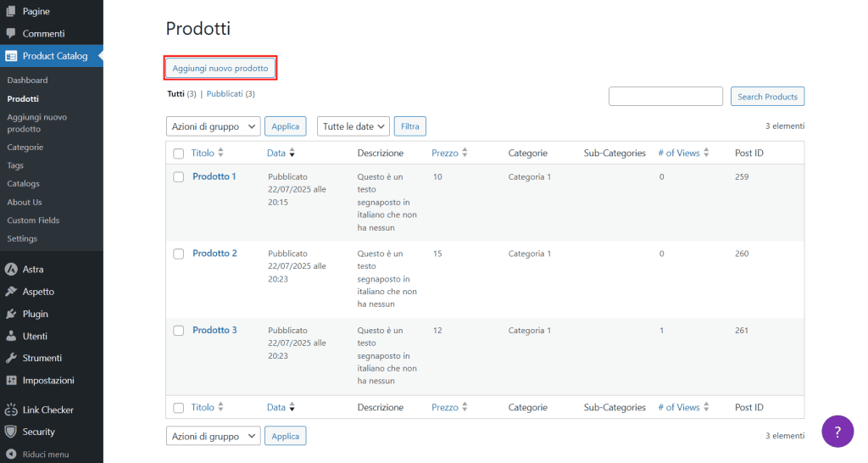
Task: Tick the checkbox for Prodotto 1
Action: (179, 177)
